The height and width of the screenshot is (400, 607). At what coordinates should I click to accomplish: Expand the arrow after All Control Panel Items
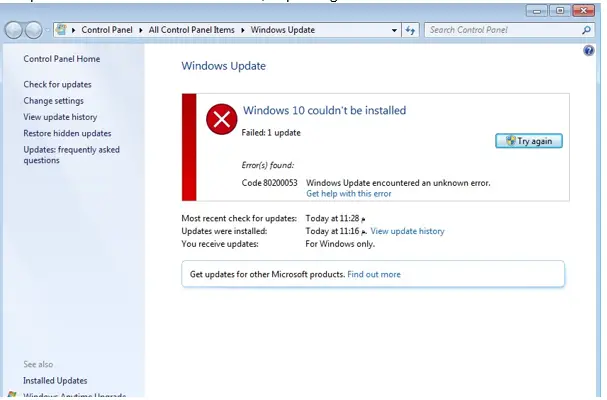coord(243,30)
